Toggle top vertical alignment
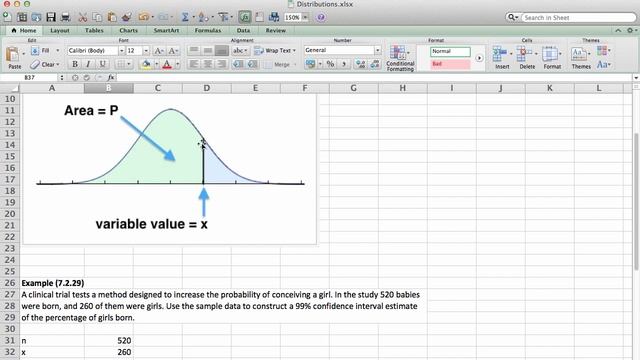The height and width of the screenshot is (360, 640). pos(194,51)
